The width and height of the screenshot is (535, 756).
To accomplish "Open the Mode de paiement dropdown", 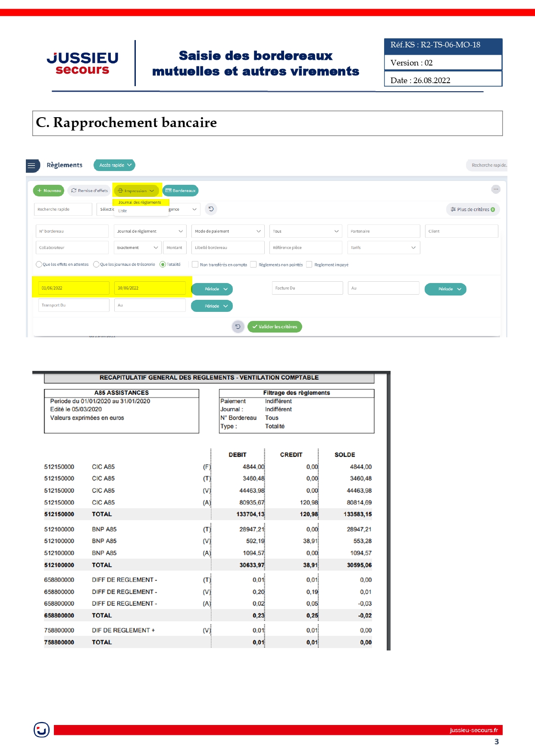I will tap(228, 231).
